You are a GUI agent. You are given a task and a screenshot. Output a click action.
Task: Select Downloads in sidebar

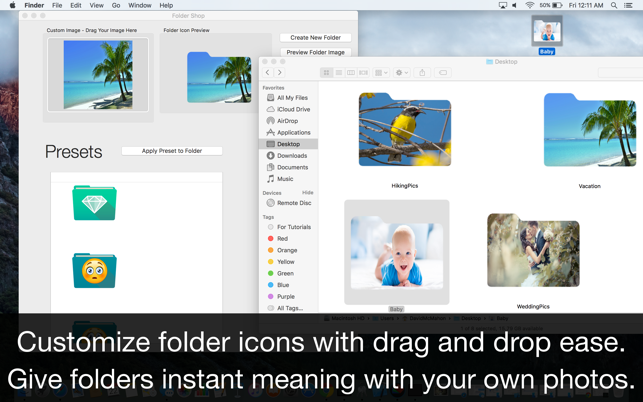[x=289, y=155]
